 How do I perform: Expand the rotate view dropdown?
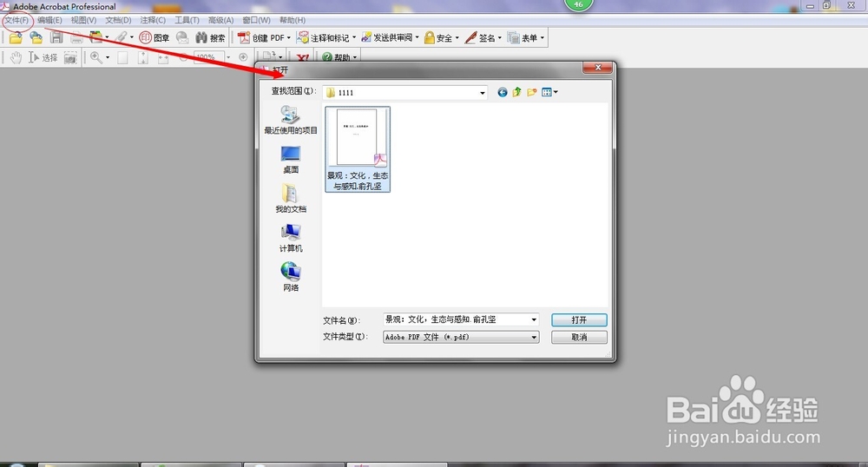pyautogui.click(x=280, y=57)
